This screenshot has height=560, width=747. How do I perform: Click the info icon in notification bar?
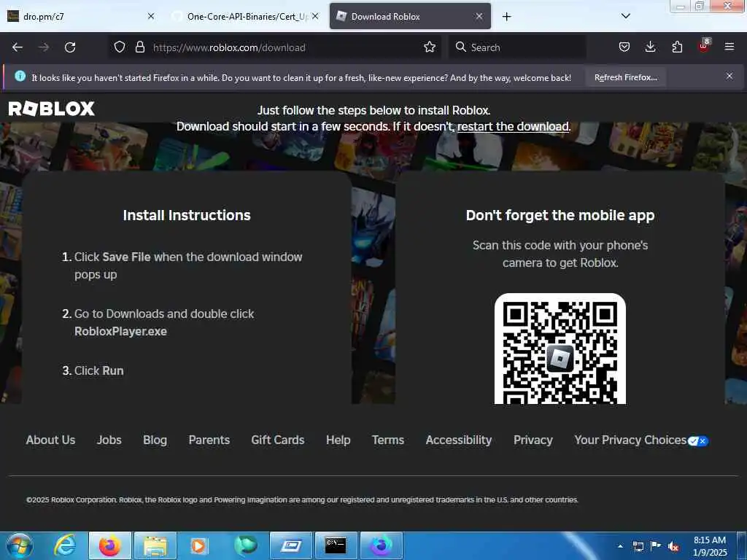(x=20, y=76)
